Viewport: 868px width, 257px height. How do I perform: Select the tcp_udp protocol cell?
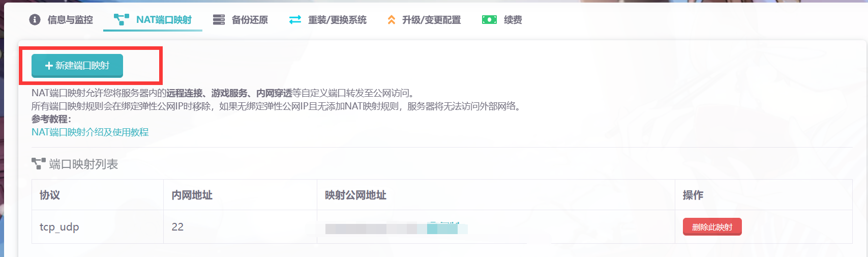point(59,227)
